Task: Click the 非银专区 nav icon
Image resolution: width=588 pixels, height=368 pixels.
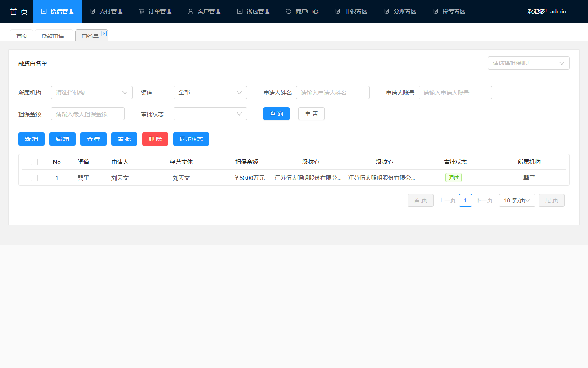Action: pyautogui.click(x=338, y=11)
